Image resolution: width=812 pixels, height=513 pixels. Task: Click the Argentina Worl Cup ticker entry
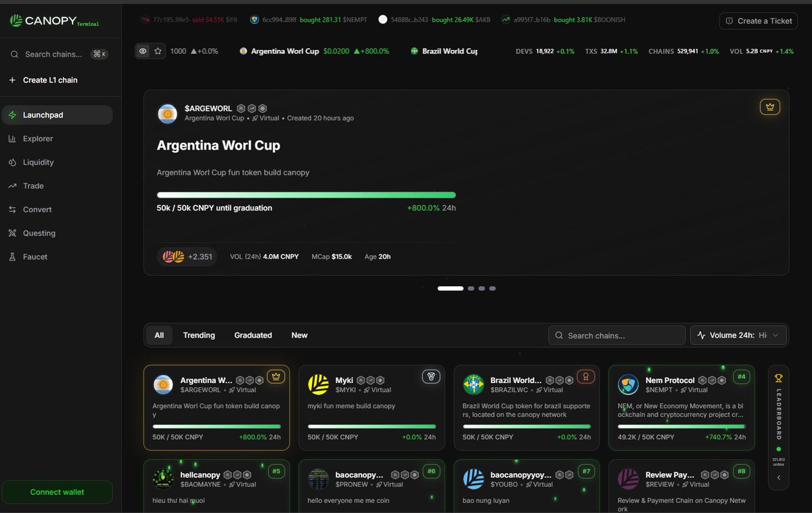315,51
